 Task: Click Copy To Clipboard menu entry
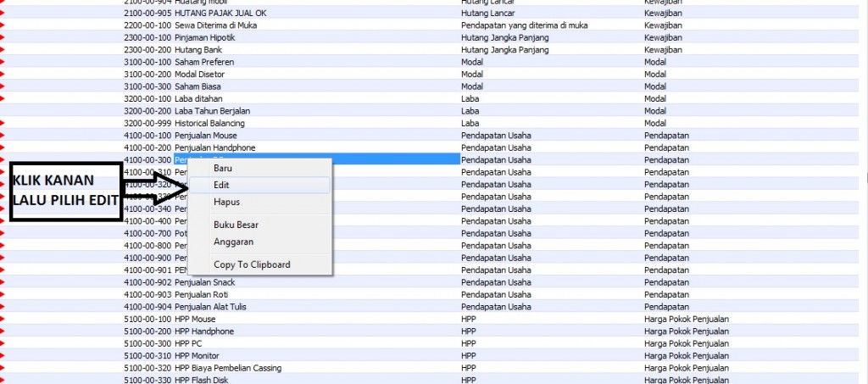coord(252,264)
